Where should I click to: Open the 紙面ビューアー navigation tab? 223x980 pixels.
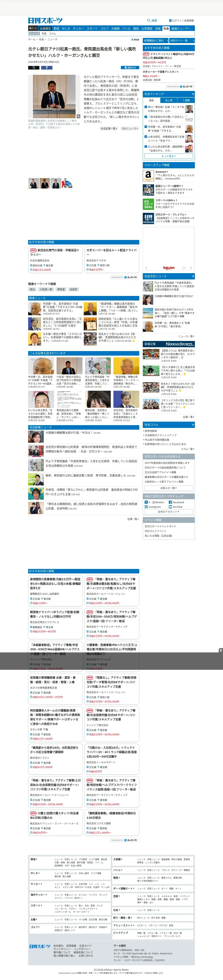[x=181, y=29]
